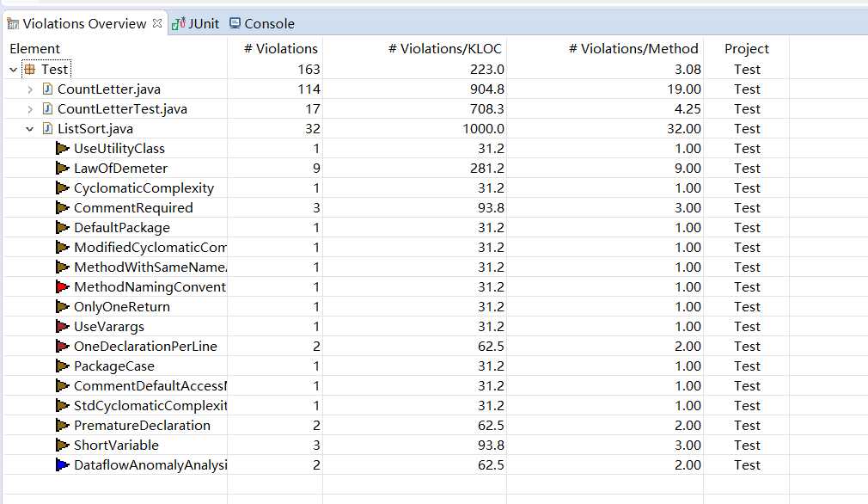
Task: Select the PackageCase violation label
Action: click(114, 366)
